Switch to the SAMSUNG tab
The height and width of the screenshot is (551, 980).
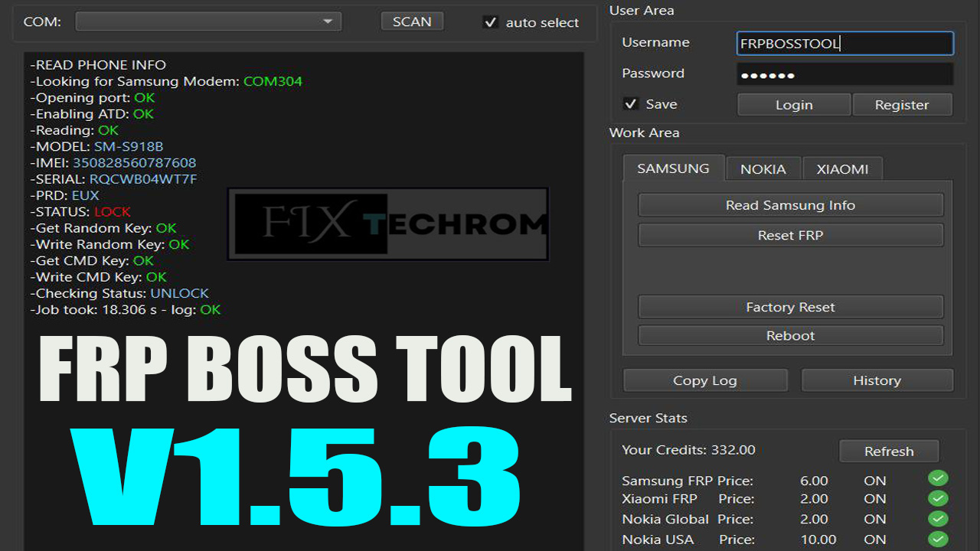673,168
